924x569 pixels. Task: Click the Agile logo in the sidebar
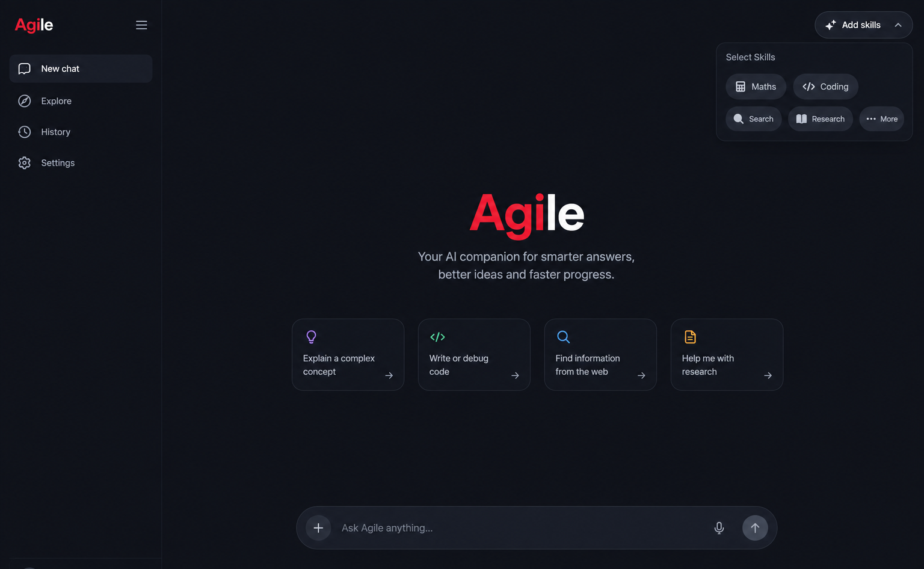[34, 25]
